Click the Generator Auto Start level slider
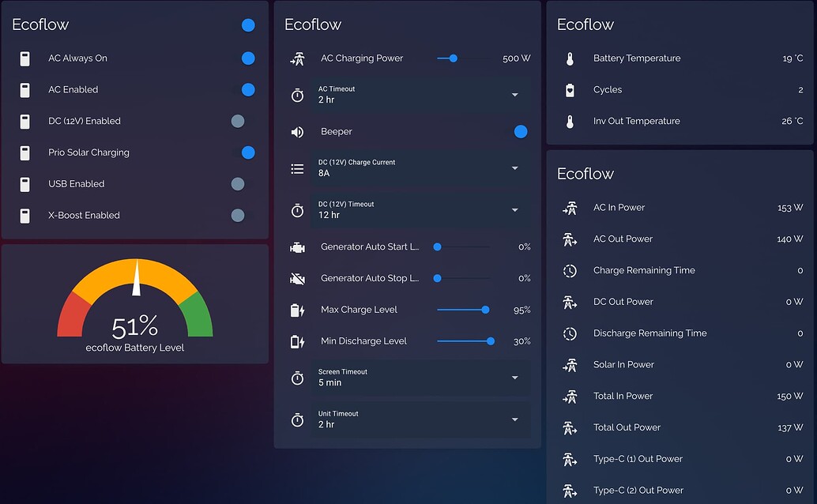 (463, 247)
